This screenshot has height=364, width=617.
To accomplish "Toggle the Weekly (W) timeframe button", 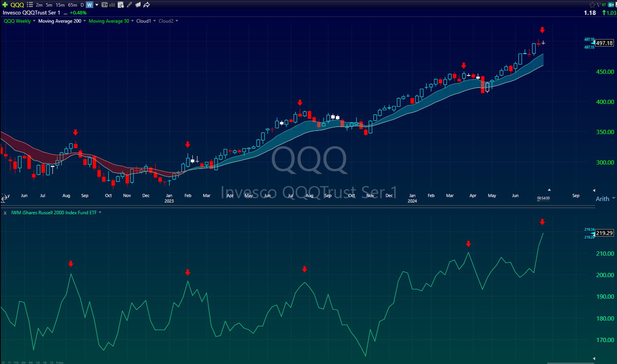I will 89,5.
